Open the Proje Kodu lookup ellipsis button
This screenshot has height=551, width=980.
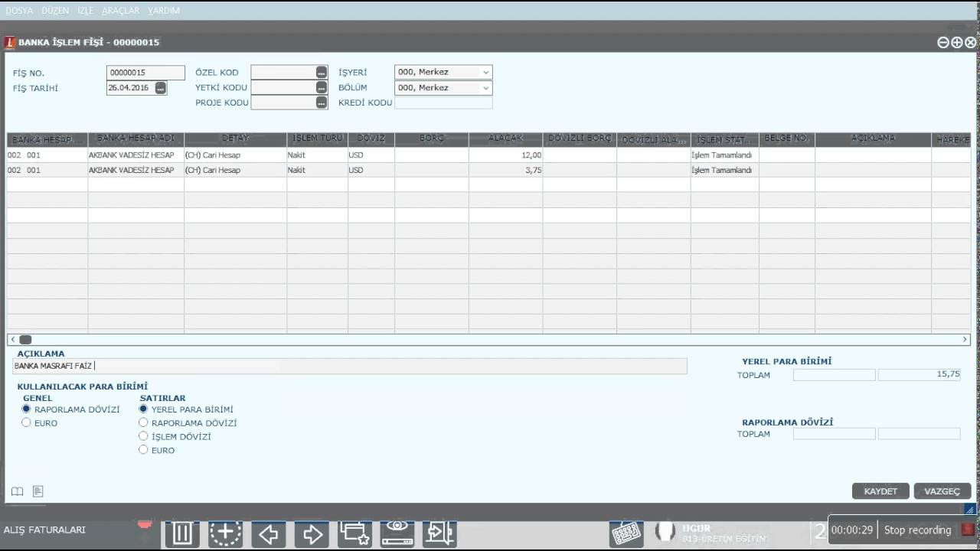322,103
